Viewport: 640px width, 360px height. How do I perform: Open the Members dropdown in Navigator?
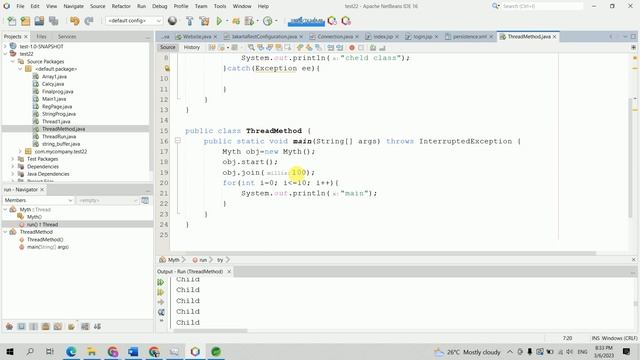(38, 200)
